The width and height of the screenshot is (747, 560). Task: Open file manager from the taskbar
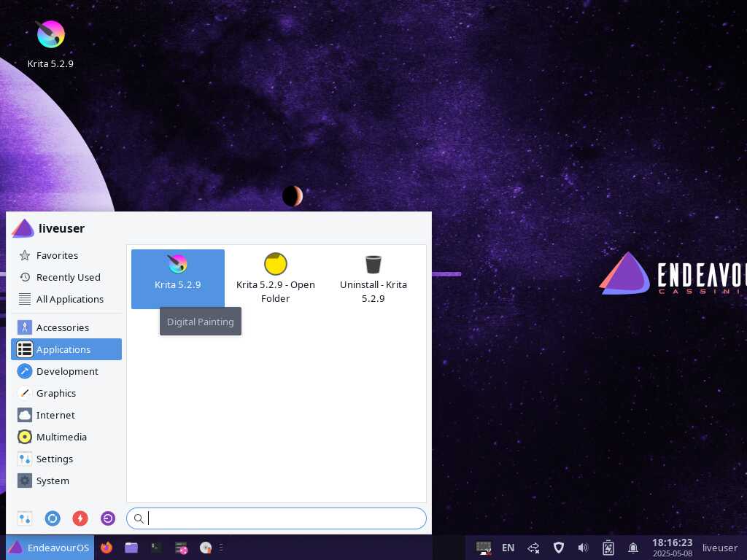point(131,548)
